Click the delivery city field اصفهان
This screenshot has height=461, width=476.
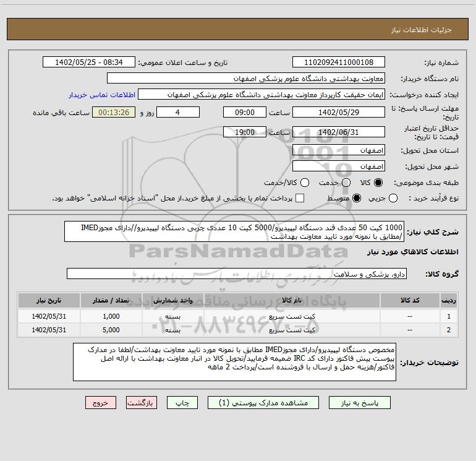click(x=339, y=166)
